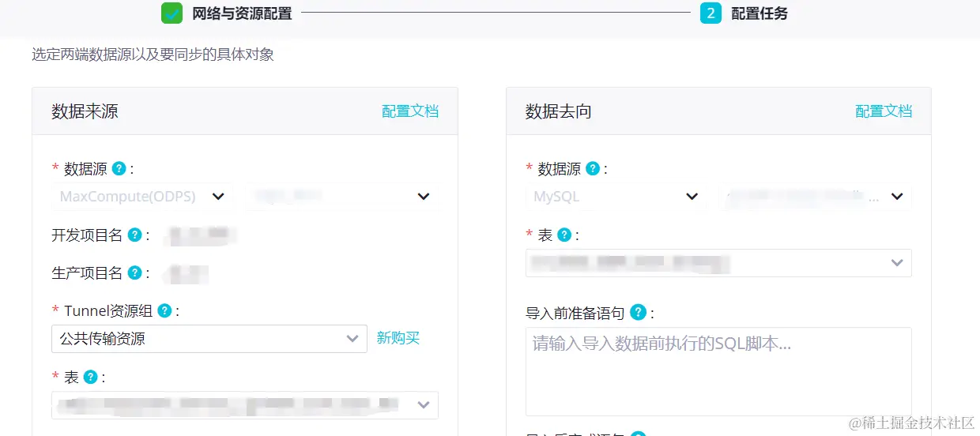Expand the source table selection dropdown
The width and height of the screenshot is (980, 436).
click(245, 405)
